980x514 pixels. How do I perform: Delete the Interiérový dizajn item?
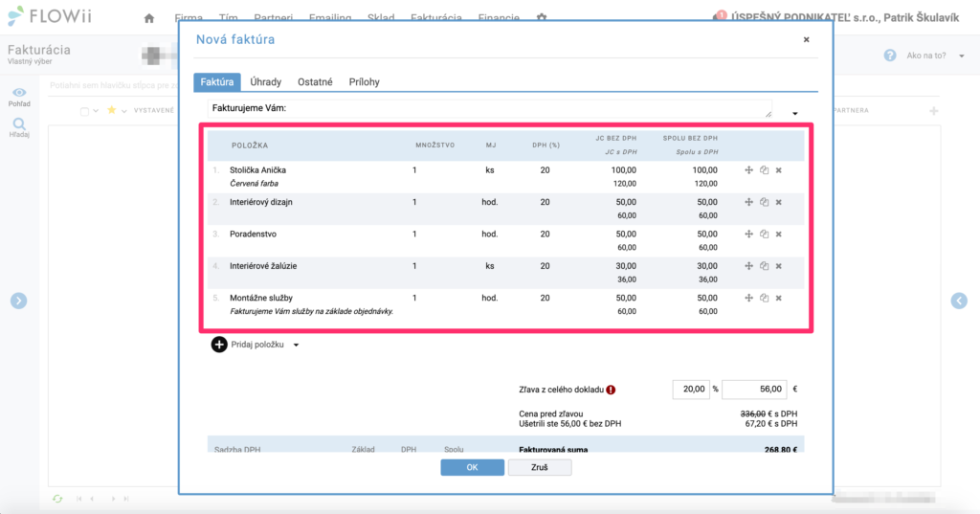point(779,202)
